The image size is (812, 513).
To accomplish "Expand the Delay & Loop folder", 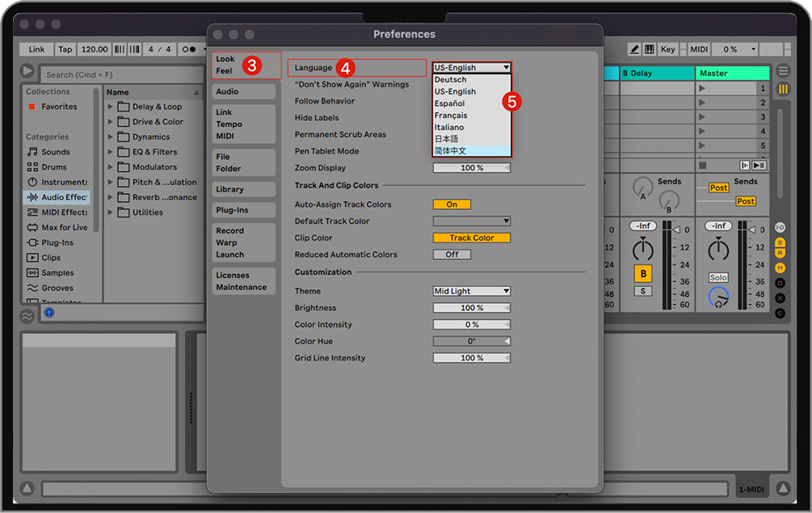I will pyautogui.click(x=111, y=107).
